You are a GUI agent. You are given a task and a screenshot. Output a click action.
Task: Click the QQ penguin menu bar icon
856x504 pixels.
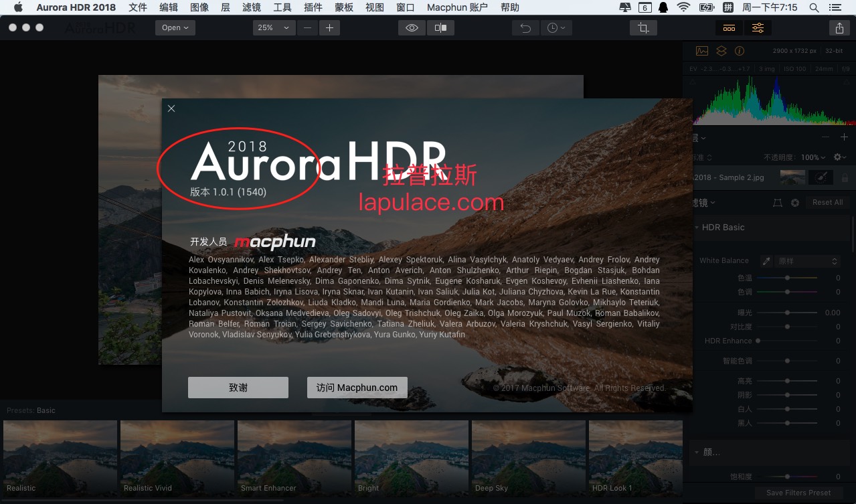[663, 7]
